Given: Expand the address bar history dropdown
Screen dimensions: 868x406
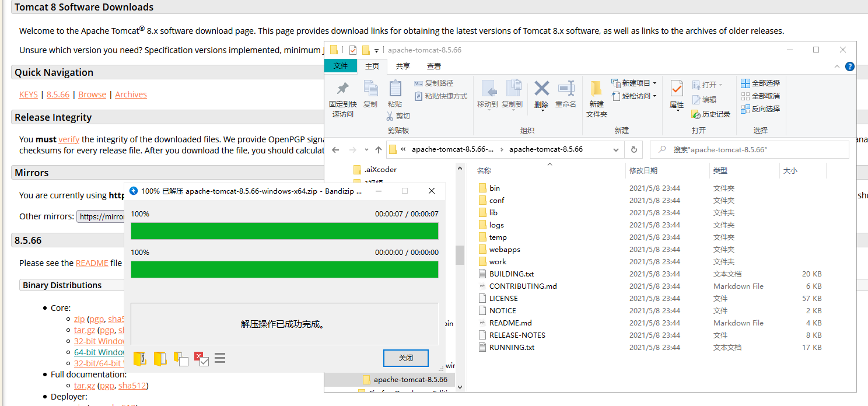Looking at the screenshot, I should [616, 150].
